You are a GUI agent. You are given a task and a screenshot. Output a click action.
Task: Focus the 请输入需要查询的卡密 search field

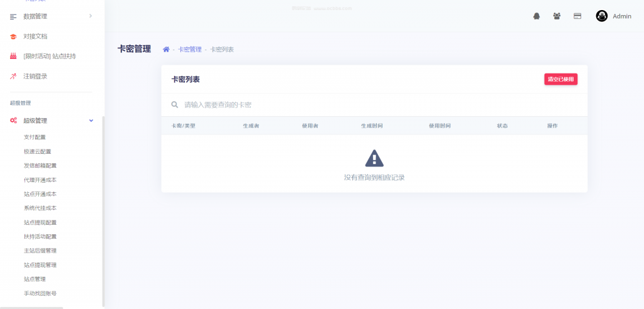pyautogui.click(x=375, y=105)
